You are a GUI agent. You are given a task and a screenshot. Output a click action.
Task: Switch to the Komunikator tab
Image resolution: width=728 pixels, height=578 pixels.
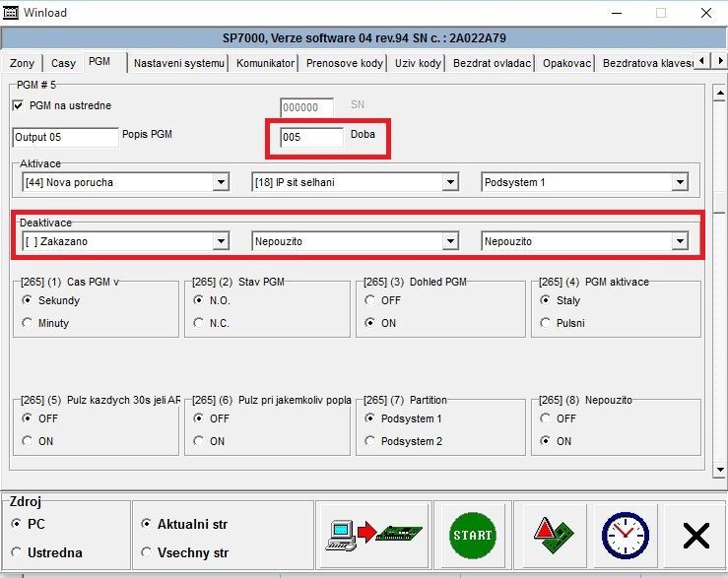tap(265, 62)
